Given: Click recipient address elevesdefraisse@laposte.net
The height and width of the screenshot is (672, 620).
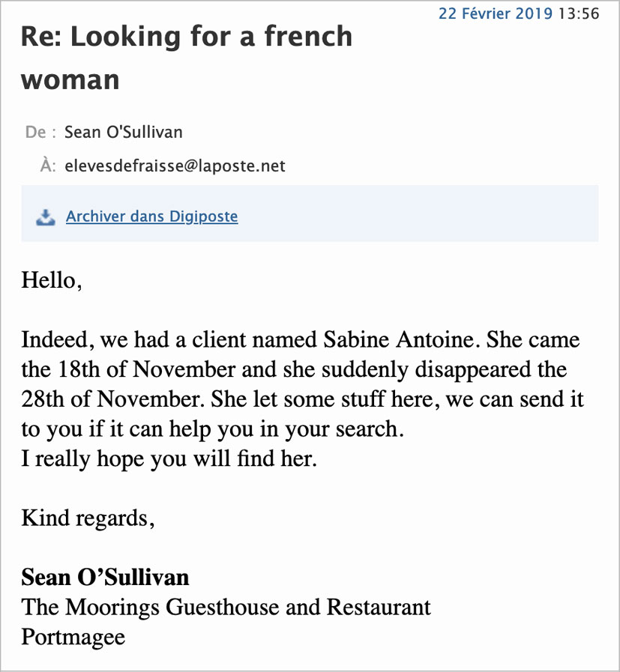Looking at the screenshot, I should [x=175, y=166].
